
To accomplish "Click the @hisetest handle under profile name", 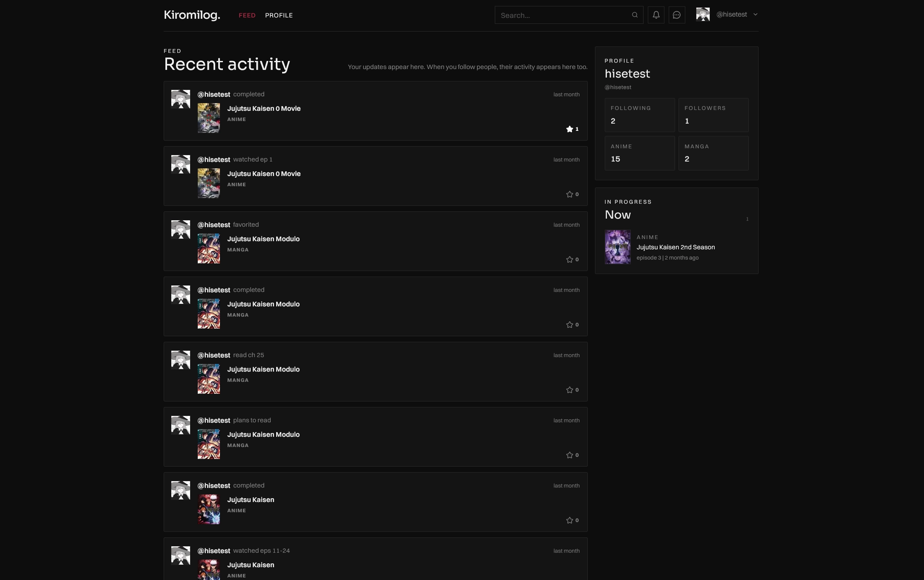I will (618, 87).
